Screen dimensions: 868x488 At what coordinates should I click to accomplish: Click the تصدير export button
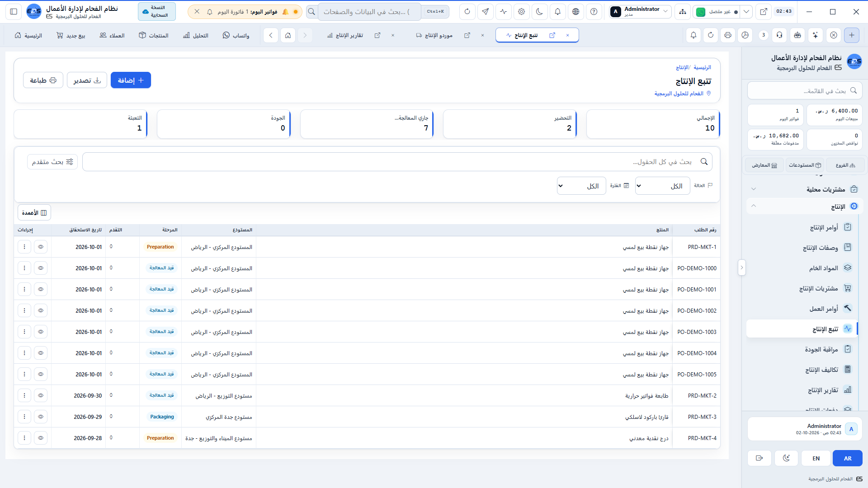tap(87, 80)
